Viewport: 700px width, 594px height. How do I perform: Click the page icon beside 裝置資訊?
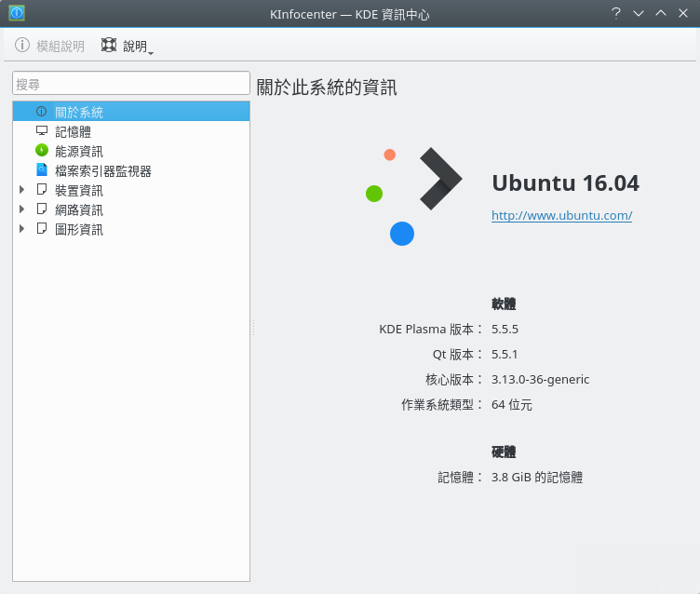(42, 189)
